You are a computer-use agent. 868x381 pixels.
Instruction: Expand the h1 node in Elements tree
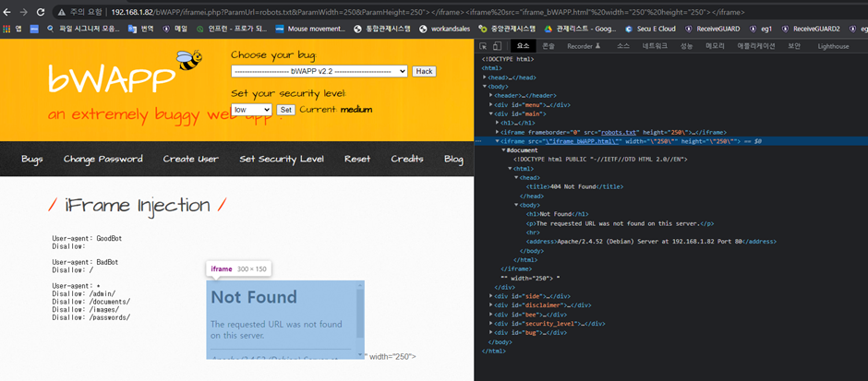click(497, 123)
